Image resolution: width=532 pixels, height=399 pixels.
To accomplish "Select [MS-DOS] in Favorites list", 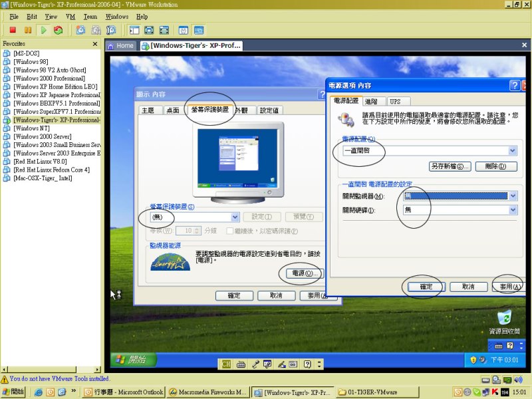I will point(27,53).
